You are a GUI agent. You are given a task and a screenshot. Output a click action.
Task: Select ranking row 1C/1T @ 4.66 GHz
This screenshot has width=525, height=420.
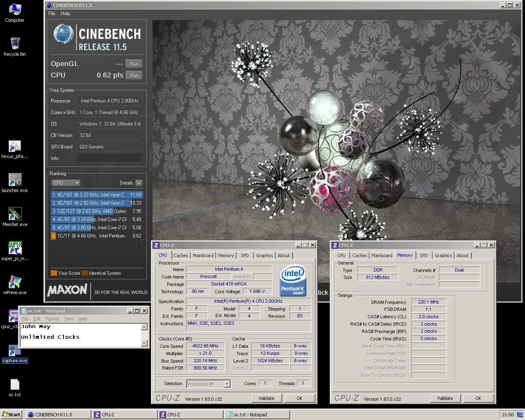pos(97,236)
